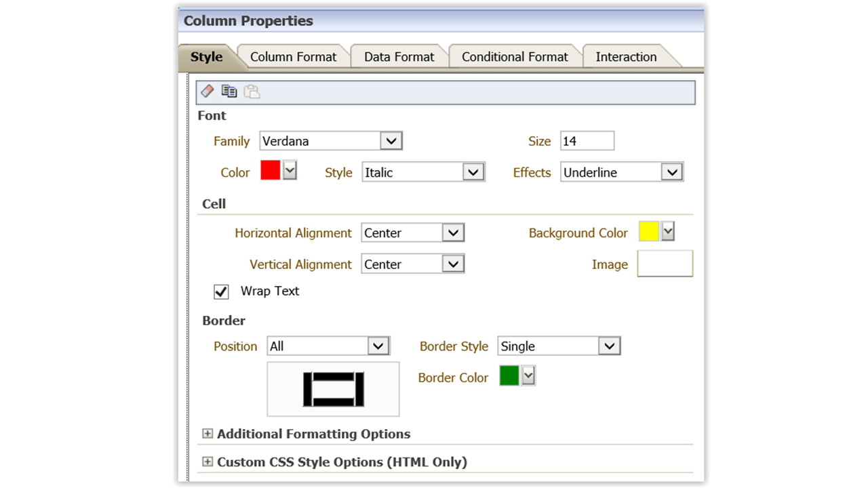Click the Wrap Text label

270,291
